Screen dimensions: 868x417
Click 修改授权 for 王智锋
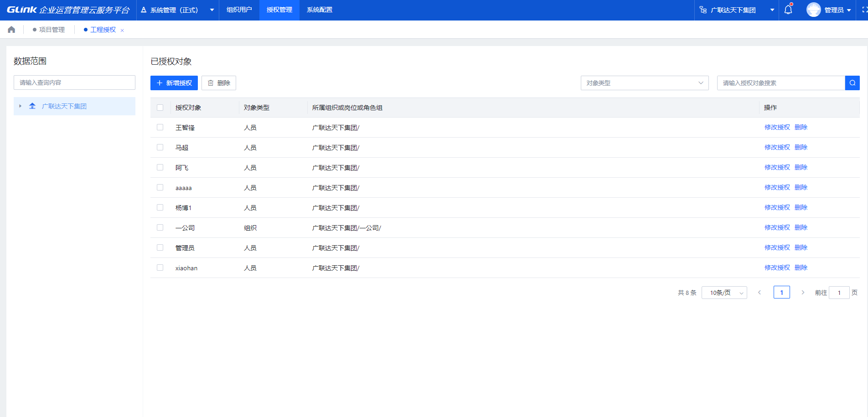[x=777, y=127]
